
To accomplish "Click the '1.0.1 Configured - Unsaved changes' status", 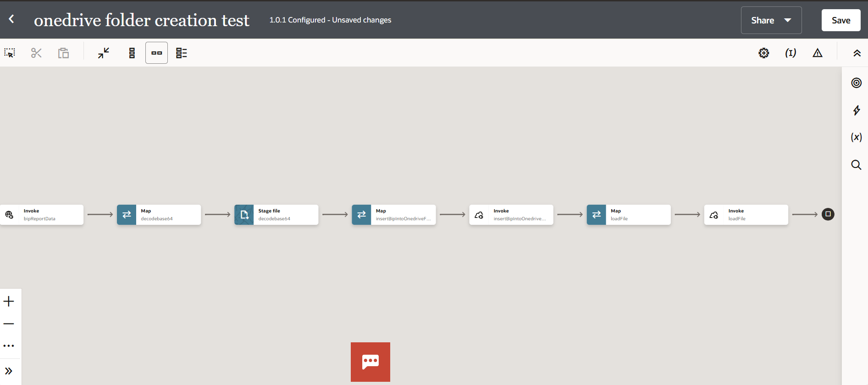I will click(x=330, y=20).
